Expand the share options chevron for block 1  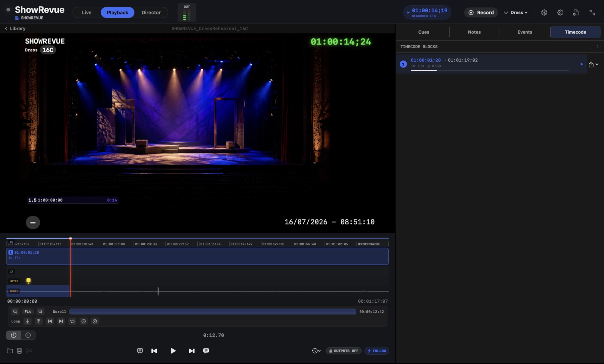coord(597,64)
